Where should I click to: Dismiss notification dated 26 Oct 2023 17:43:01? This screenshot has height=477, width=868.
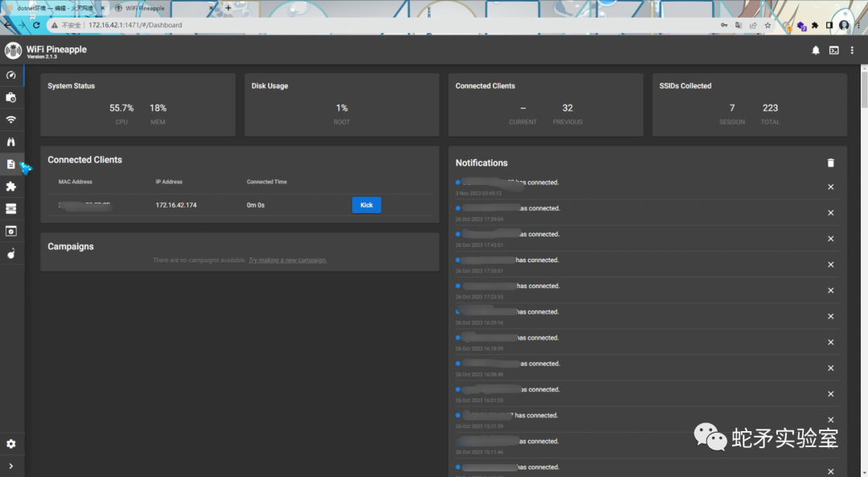830,239
